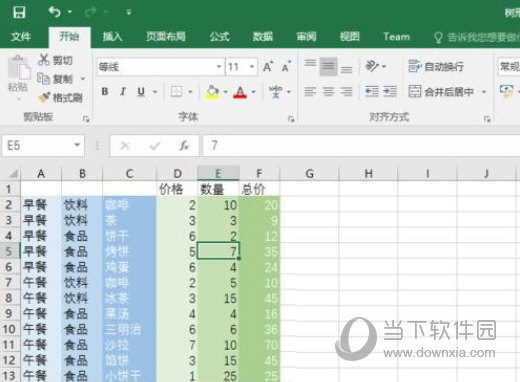Image resolution: width=520 pixels, height=382 pixels.
Task: Click the Decrease Indent icon
Action: tap(372, 91)
